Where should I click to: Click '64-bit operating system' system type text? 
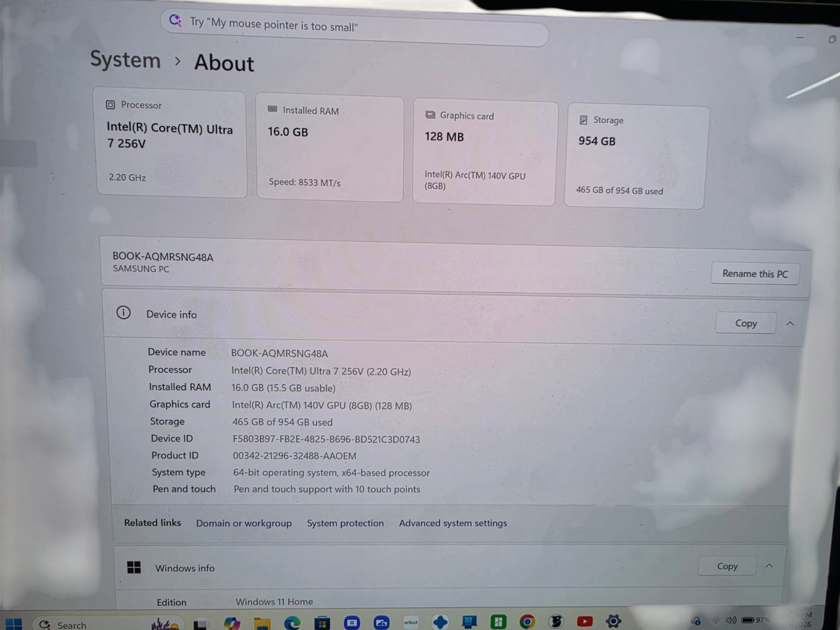tap(331, 472)
